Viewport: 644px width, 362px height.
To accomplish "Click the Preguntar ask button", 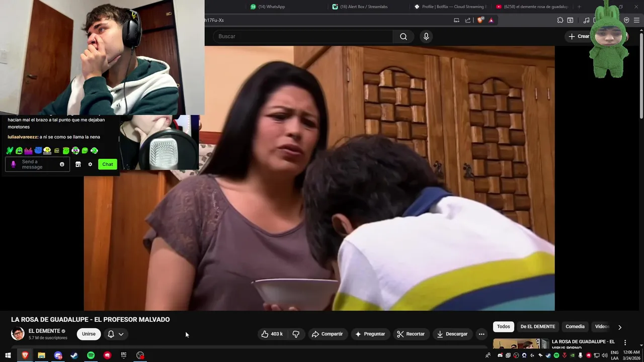I will pos(370,334).
